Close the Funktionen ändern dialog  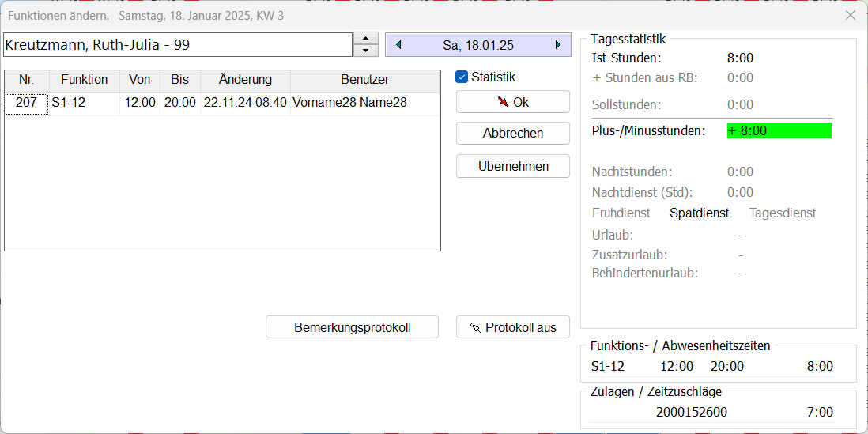click(851, 15)
